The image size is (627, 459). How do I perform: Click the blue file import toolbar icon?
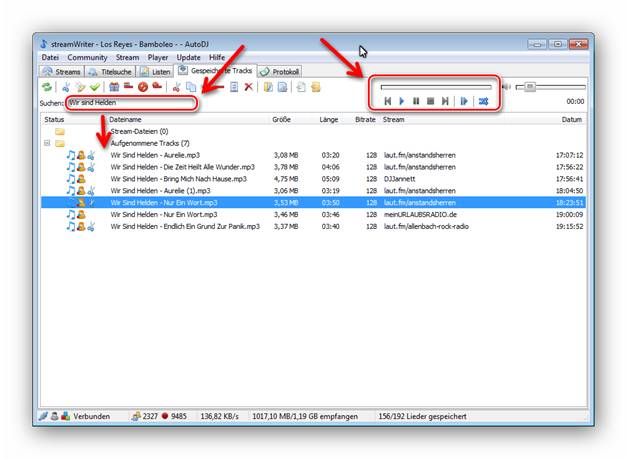[282, 87]
